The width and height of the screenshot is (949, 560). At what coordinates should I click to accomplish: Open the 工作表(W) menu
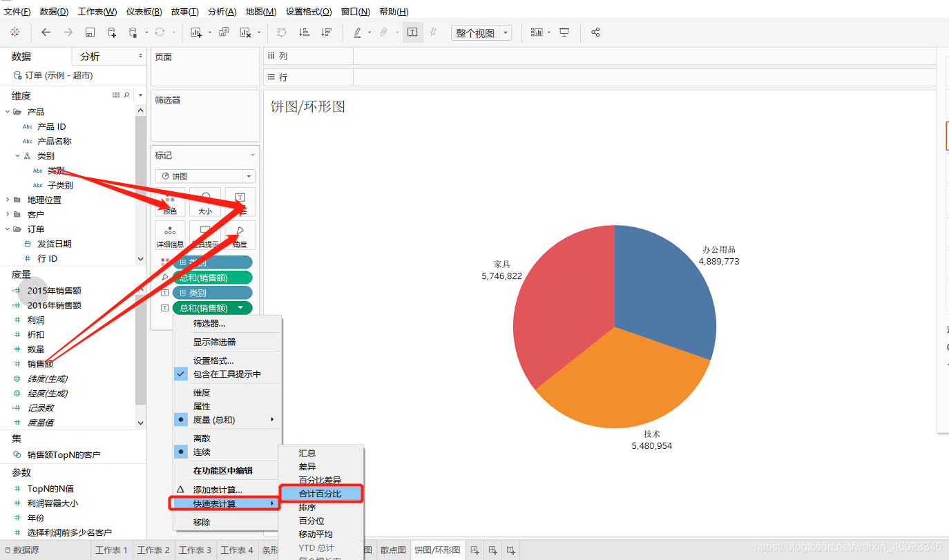(97, 12)
